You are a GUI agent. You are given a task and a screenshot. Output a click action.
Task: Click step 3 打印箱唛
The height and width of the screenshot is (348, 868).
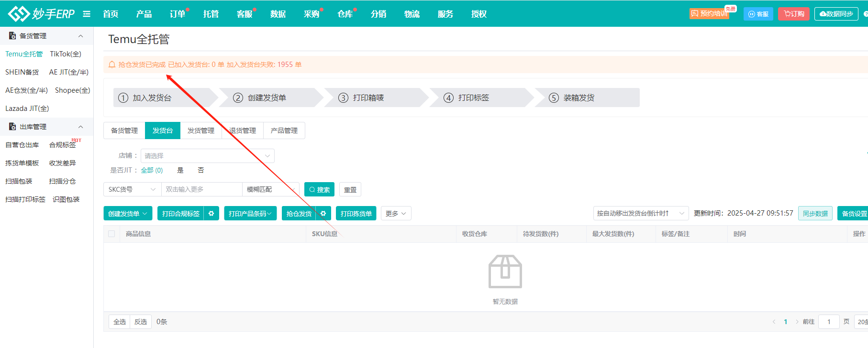tap(376, 98)
